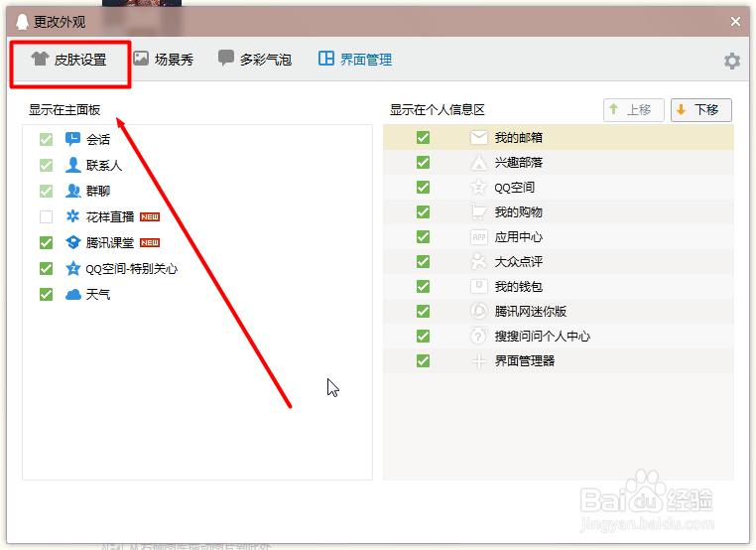Uncheck the 界面管理器 checkbox

pyautogui.click(x=423, y=361)
